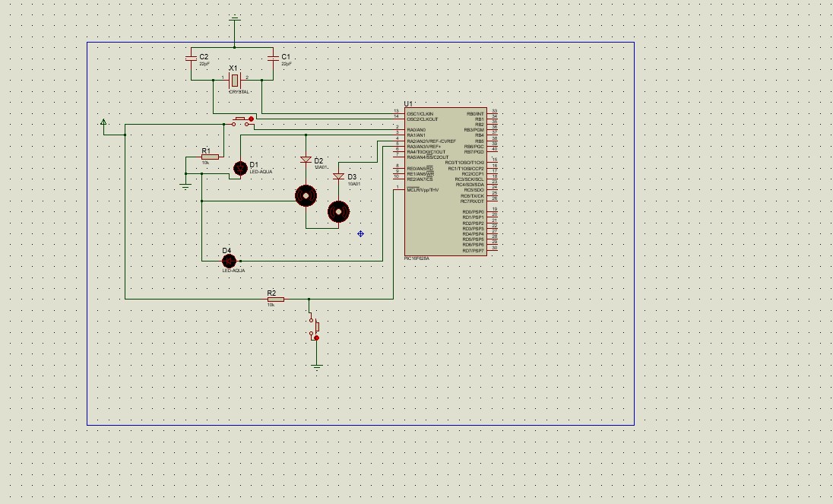Select capacitor C2 symbol

(x=192, y=59)
